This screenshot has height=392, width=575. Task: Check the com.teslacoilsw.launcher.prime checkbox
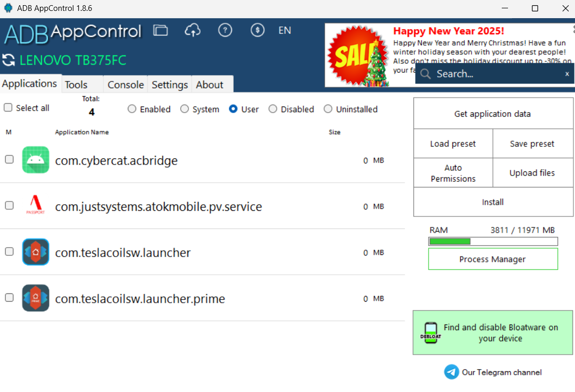pyautogui.click(x=9, y=298)
